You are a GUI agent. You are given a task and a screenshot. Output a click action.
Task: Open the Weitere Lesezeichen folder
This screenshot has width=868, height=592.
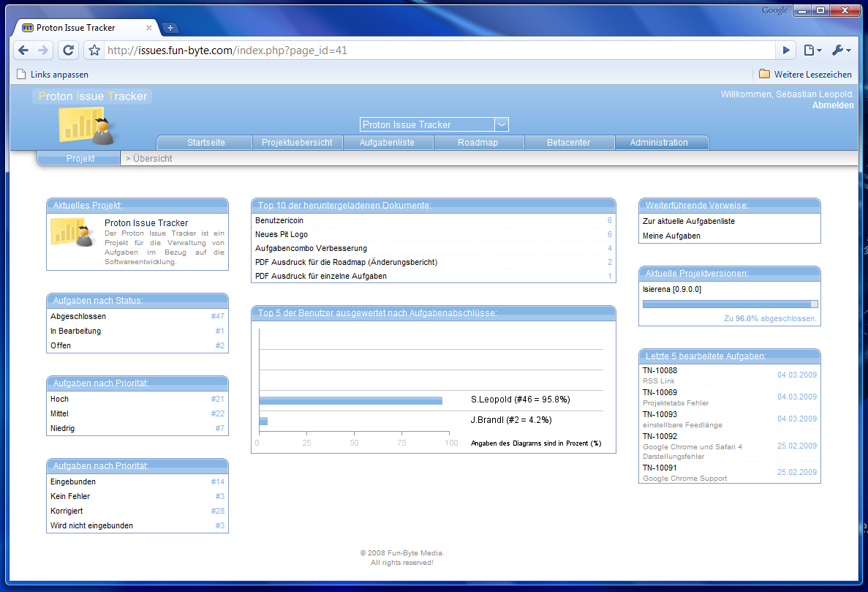click(805, 74)
